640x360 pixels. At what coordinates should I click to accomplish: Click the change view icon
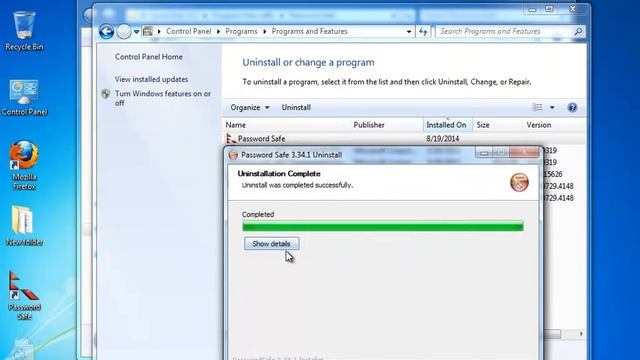(x=537, y=107)
